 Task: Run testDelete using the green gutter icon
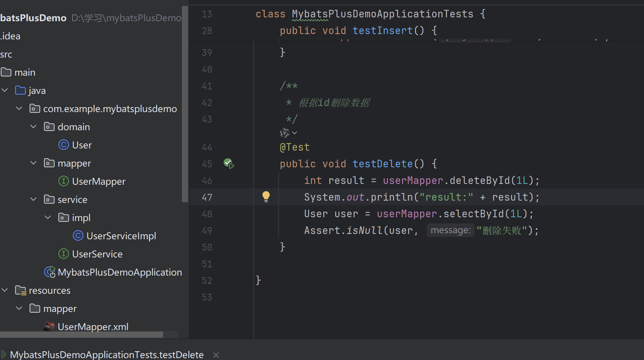click(x=229, y=163)
